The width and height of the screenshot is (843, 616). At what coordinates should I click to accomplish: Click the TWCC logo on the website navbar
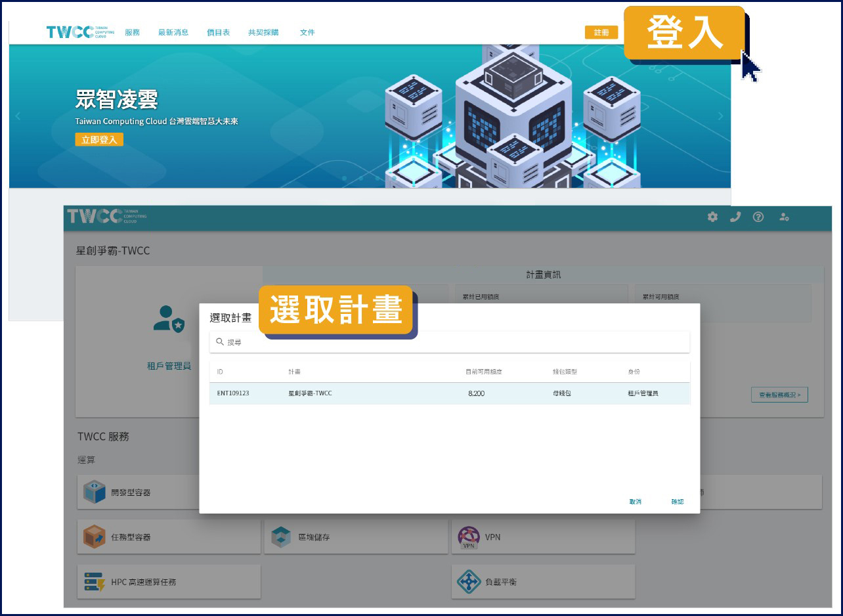[80, 32]
